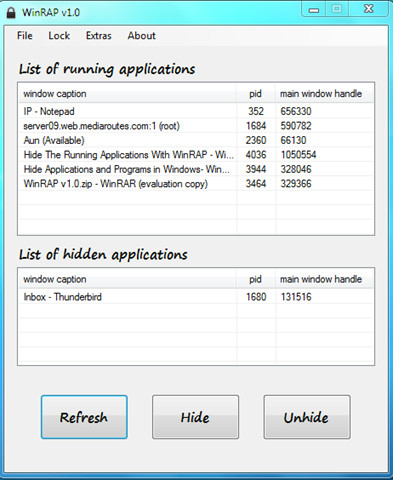393x480 pixels.
Task: Click the Refresh button
Action: point(84,417)
